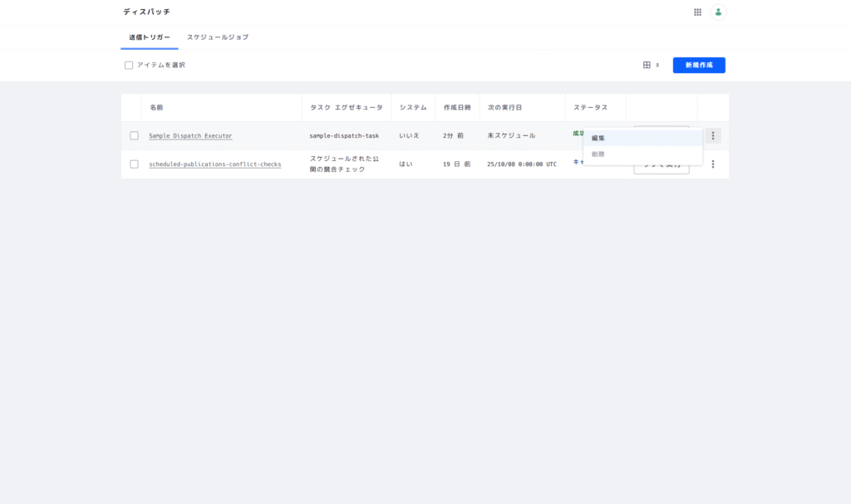851x504 pixels.
Task: Open the user avatar profile menu
Action: [718, 12]
